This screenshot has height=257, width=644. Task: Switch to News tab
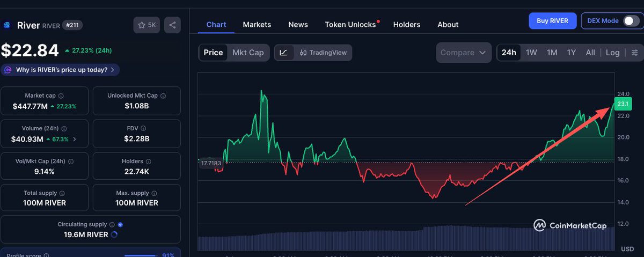[298, 25]
